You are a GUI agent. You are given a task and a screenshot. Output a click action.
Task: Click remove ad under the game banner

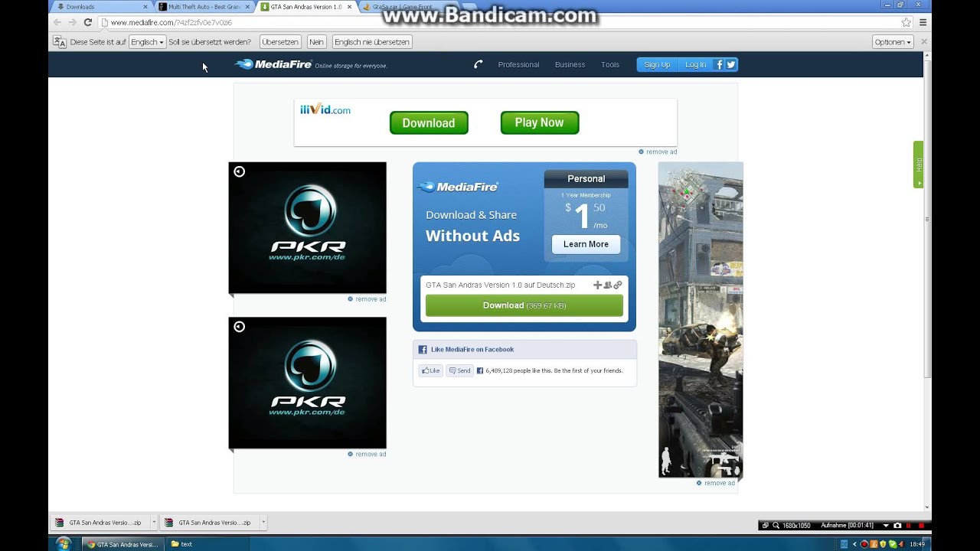pos(716,483)
